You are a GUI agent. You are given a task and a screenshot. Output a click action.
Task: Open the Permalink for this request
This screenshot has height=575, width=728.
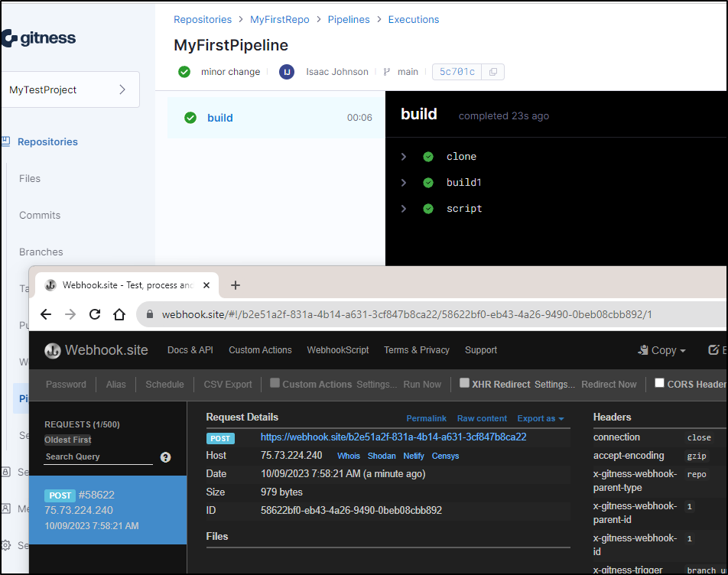(x=426, y=418)
